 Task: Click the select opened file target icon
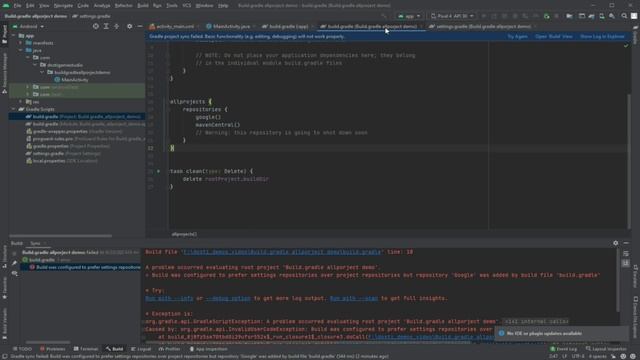[x=96, y=26]
